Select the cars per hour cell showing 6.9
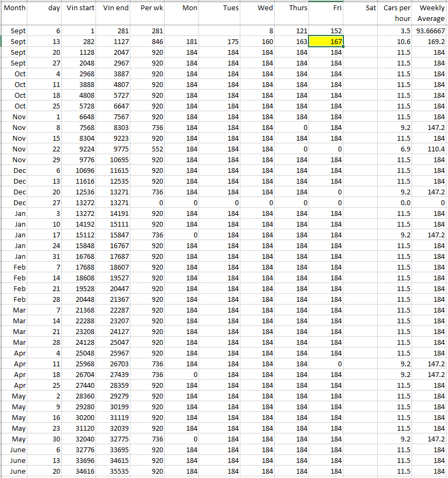The image size is (448, 478). 396,149
